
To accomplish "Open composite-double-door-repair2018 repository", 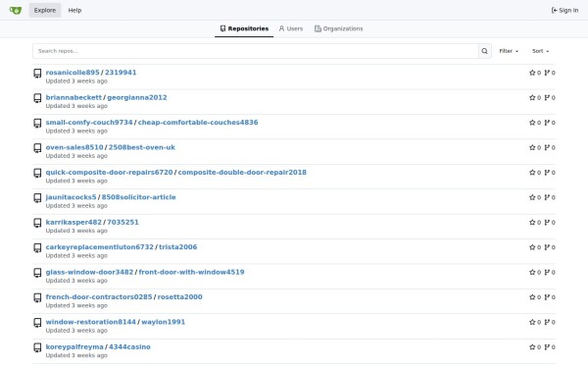I will (242, 172).
